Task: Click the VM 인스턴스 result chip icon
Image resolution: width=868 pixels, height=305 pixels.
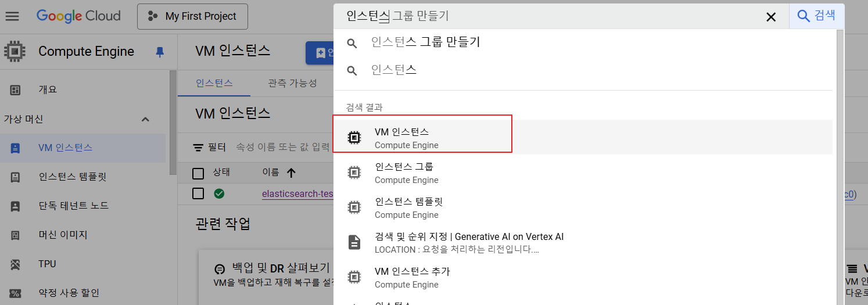Action: (x=354, y=138)
